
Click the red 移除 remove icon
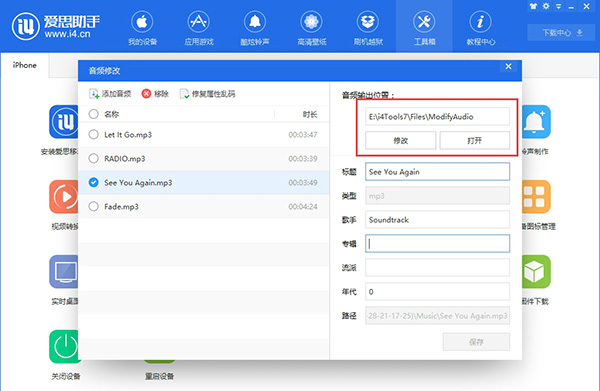(146, 94)
